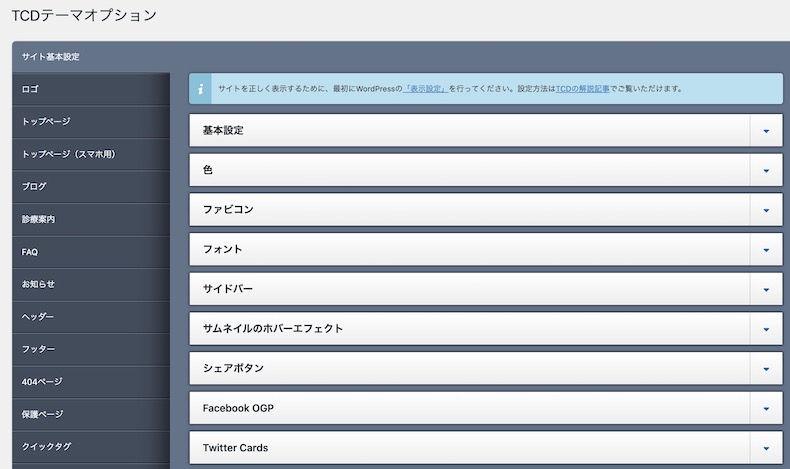Screen dimensions: 790x469
Task: Expand the Twitter Cards arrow
Action: tap(766, 448)
